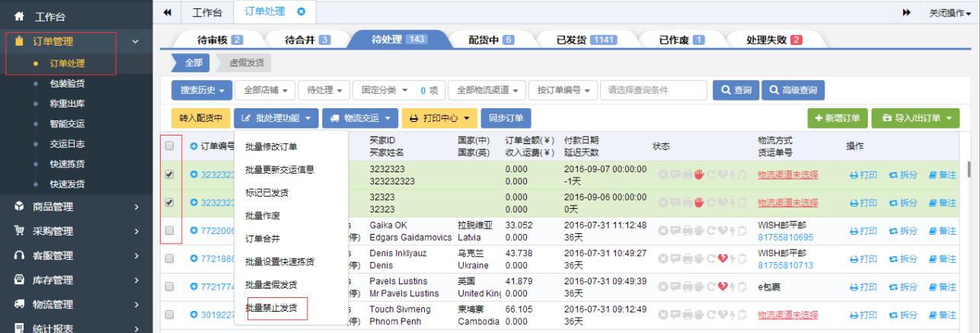Viewport: 980px width, 333px height.
Task: Click the red hand icon for buyer 3232323
Action: click(x=698, y=175)
